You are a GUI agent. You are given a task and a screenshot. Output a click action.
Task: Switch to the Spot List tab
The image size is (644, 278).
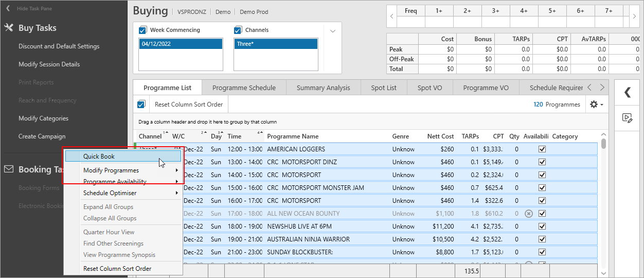pos(384,88)
